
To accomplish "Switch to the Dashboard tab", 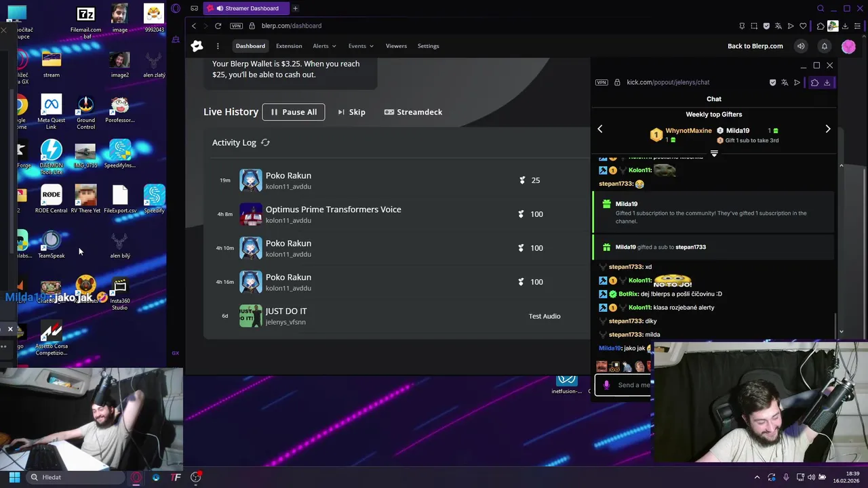I will [250, 46].
